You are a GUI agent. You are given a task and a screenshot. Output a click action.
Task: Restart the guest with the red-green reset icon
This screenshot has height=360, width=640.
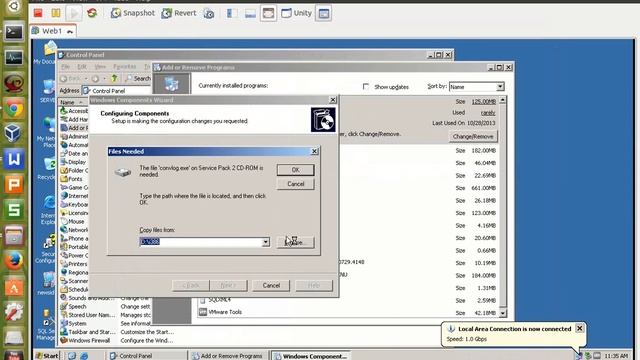[x=92, y=13]
